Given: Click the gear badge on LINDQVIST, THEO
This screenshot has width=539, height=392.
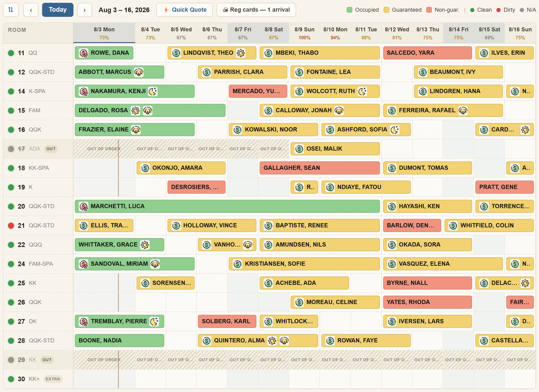Looking at the screenshot, I should click(x=240, y=53).
